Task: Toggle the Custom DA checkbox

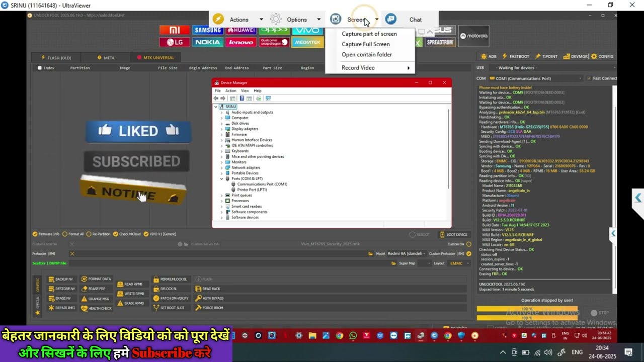Action: (x=469, y=244)
